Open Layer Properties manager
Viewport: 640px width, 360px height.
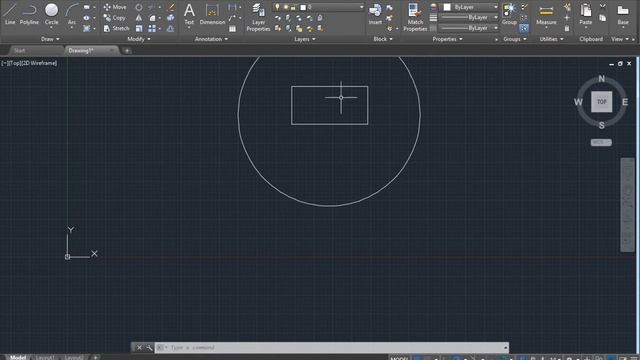pos(258,17)
